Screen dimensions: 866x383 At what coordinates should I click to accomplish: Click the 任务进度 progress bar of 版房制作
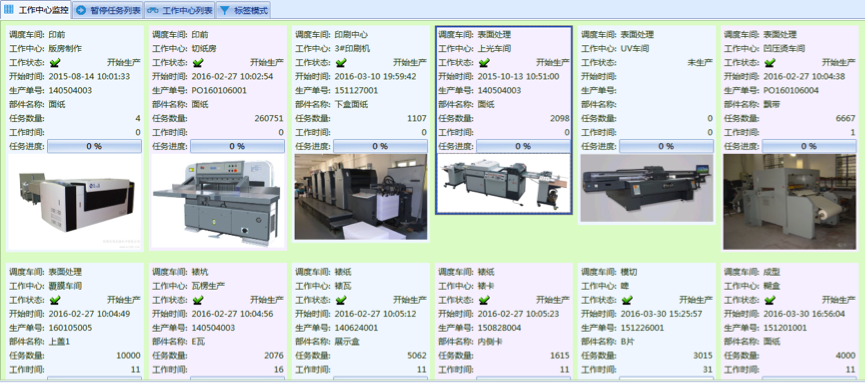tap(94, 146)
